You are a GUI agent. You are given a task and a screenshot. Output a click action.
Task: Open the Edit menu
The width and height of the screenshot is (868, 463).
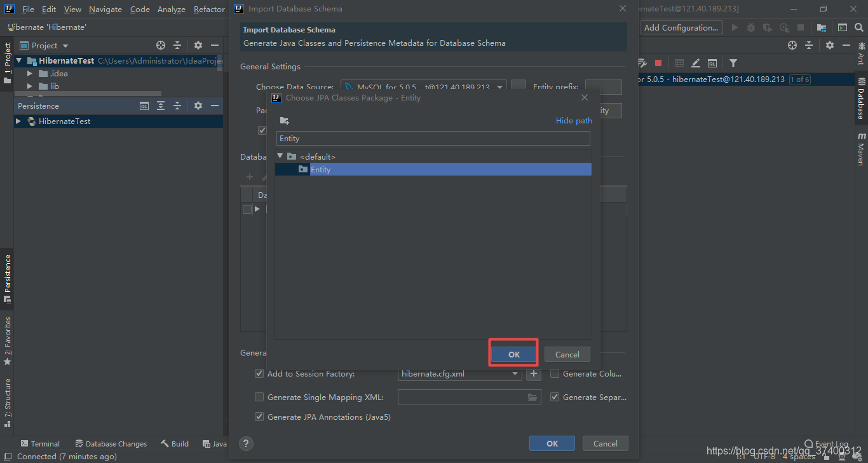tap(49, 10)
